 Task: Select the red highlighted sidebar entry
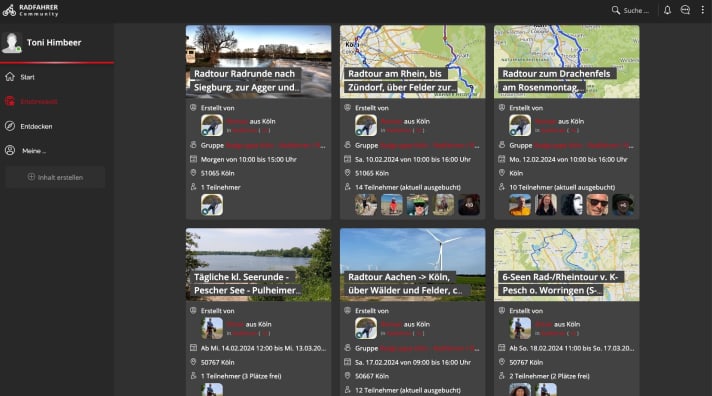(x=39, y=102)
